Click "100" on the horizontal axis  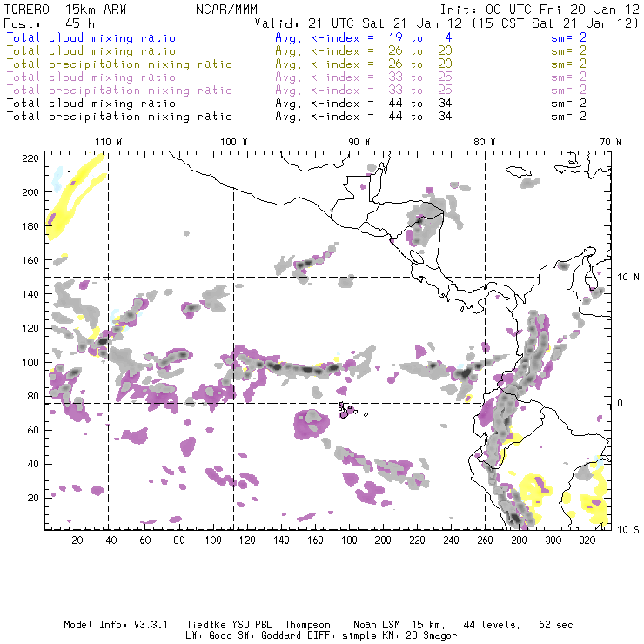[x=213, y=540]
